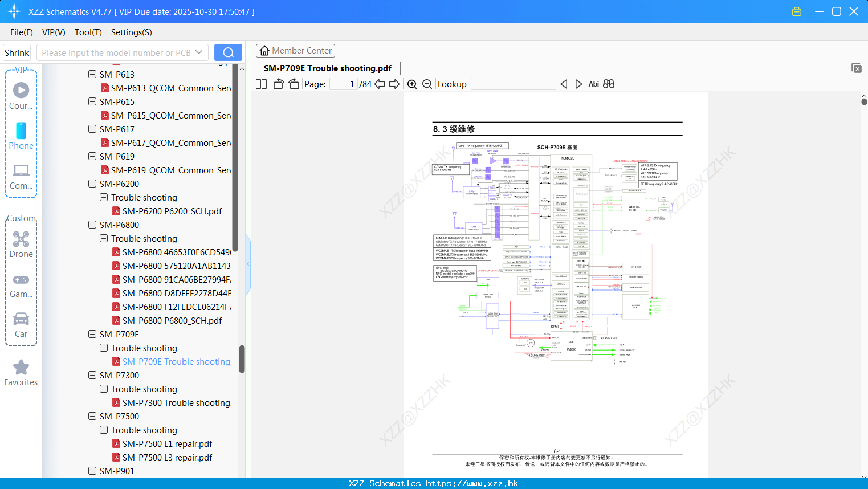
Task: Collapse the SM-P6800 tree node
Action: coord(92,225)
